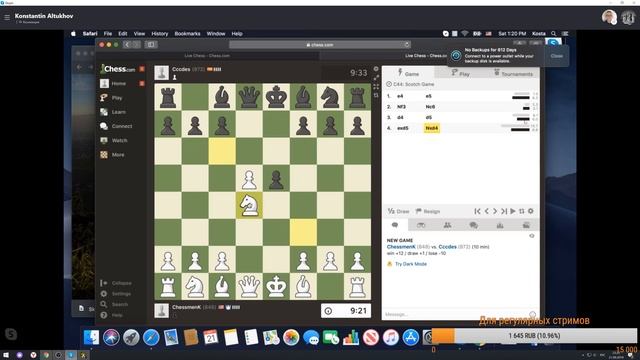Open Safari compass icon in Dock
This screenshot has height=360, width=640.
click(151, 338)
